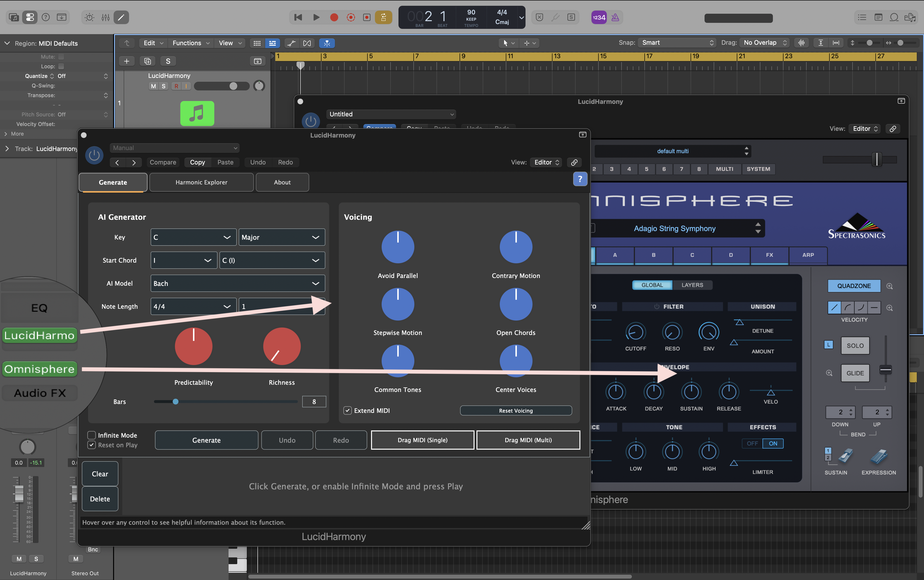Click the Omnisphere QUADZONE button
The image size is (924, 580).
[x=854, y=286]
